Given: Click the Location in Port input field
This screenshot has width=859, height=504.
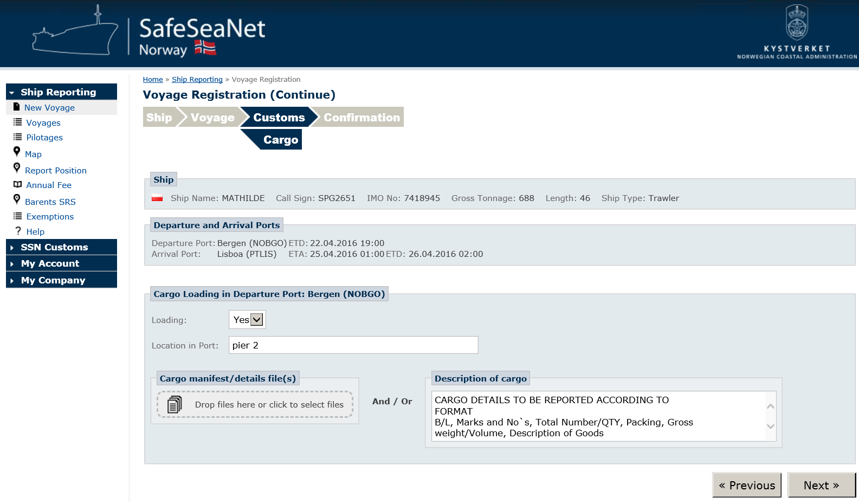Looking at the screenshot, I should pyautogui.click(x=353, y=345).
